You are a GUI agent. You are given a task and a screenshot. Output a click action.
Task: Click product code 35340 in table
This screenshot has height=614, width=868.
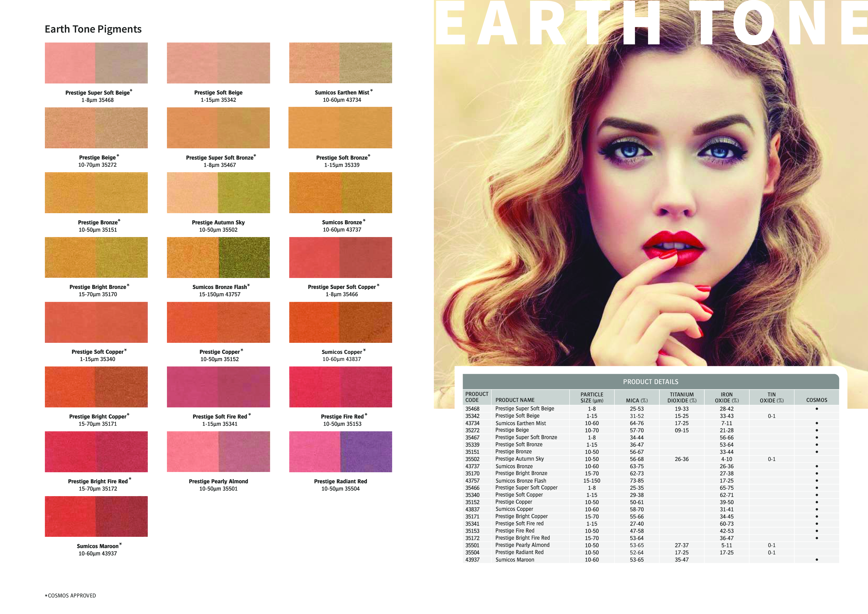(472, 495)
